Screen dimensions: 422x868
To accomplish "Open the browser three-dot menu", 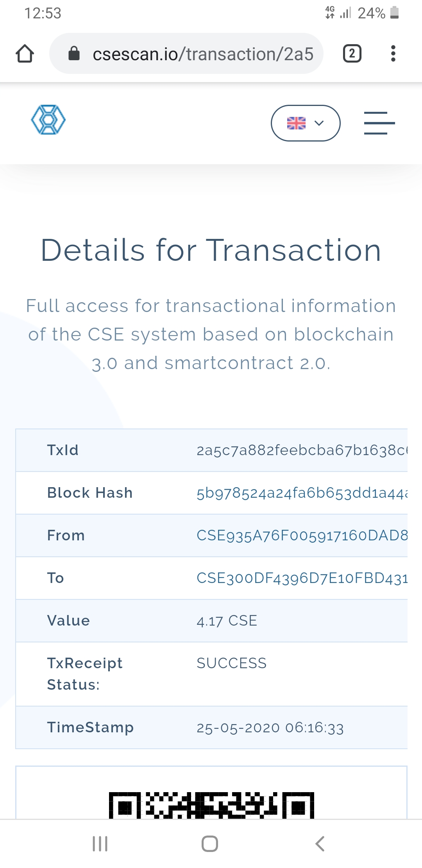I will coord(393,54).
